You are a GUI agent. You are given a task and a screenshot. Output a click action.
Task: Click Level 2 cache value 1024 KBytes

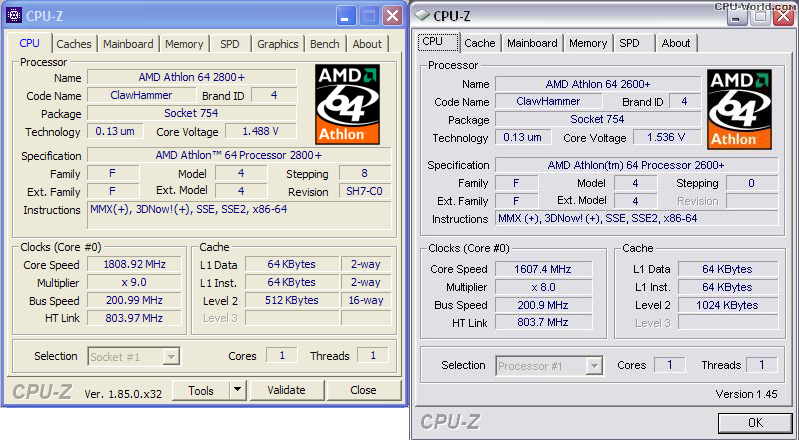[728, 305]
